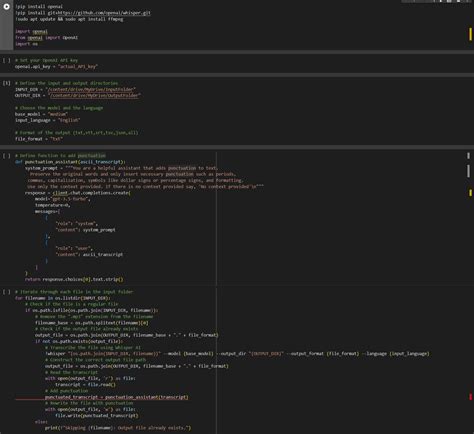Click the client.chat.completions.create line
Viewport: 474px width, 434px height.
(78, 193)
